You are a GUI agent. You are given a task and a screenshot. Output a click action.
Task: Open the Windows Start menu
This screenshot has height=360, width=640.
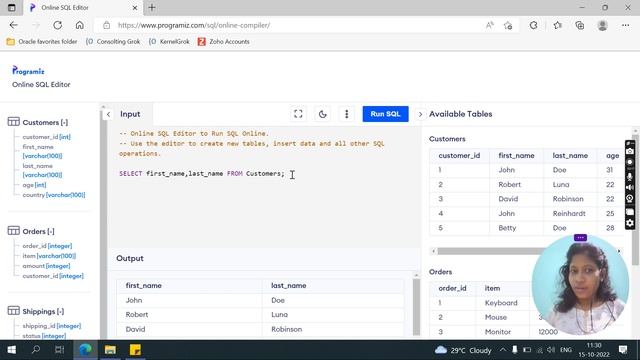point(11,350)
